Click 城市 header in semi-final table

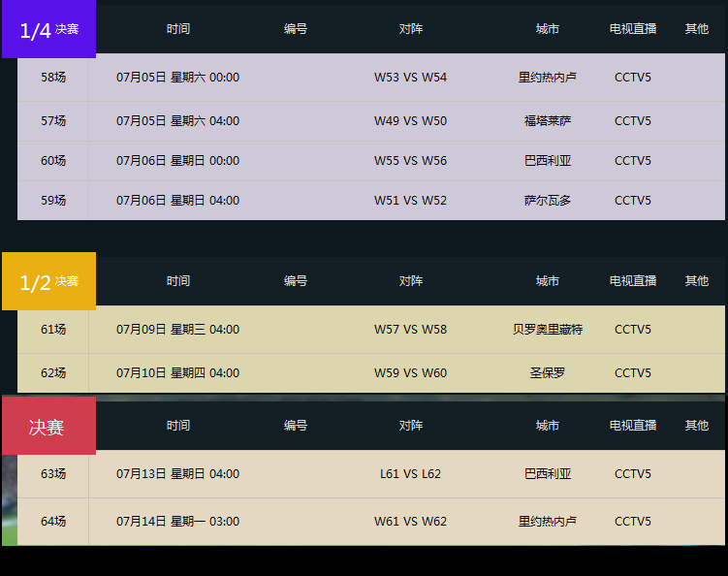click(x=548, y=281)
